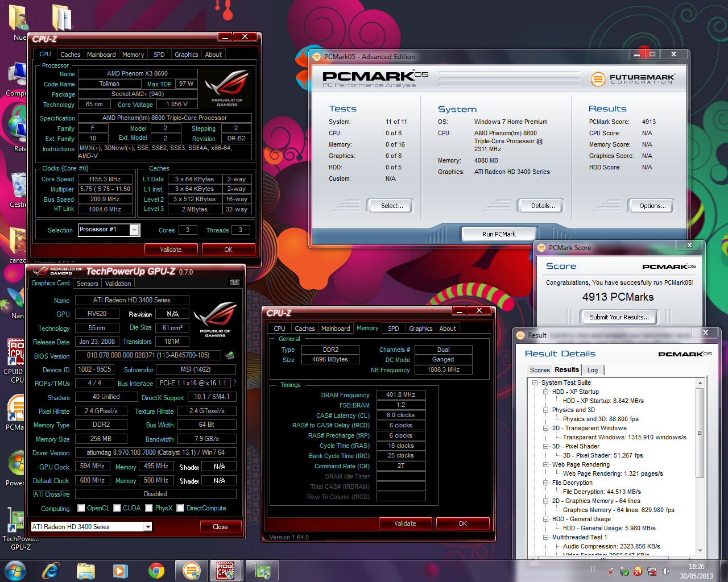Click the Windows Start orb

(x=15, y=570)
